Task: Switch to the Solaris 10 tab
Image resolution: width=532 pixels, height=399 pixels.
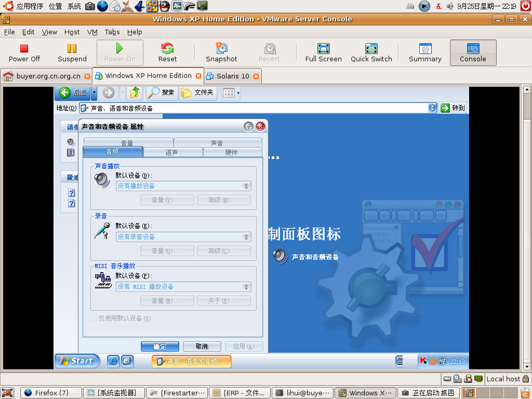Action: [x=233, y=76]
